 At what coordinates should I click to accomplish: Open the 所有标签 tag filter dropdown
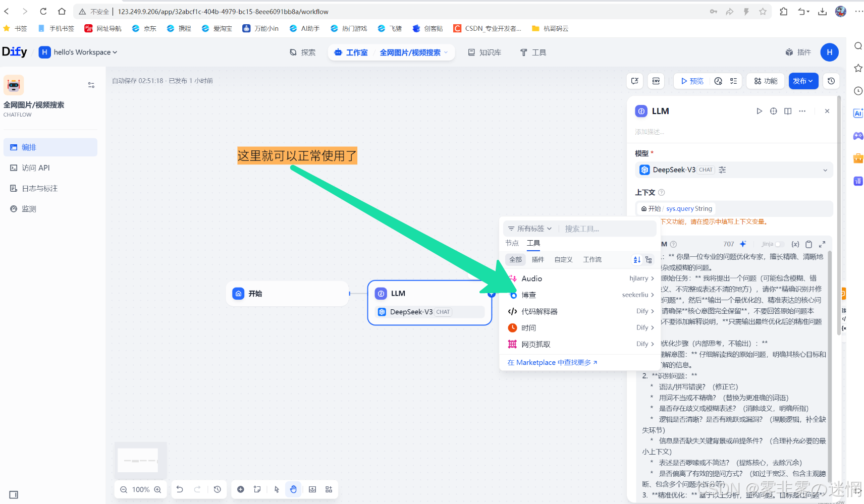point(530,229)
